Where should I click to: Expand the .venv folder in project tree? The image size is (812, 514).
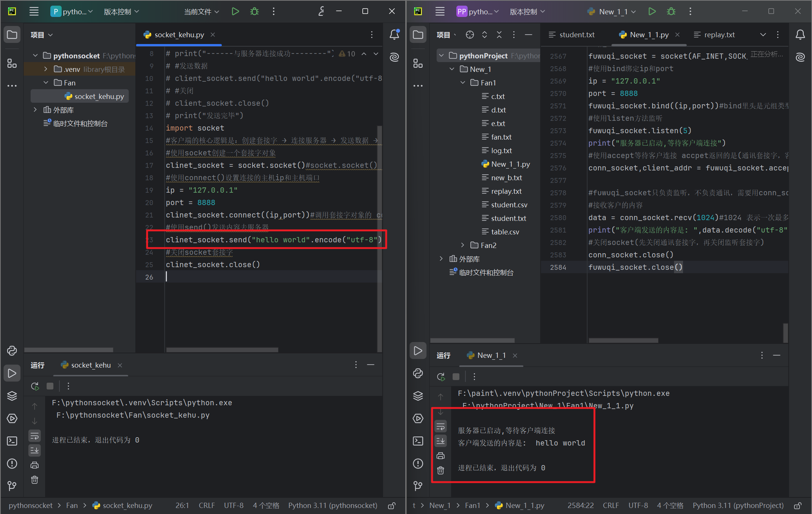46,69
